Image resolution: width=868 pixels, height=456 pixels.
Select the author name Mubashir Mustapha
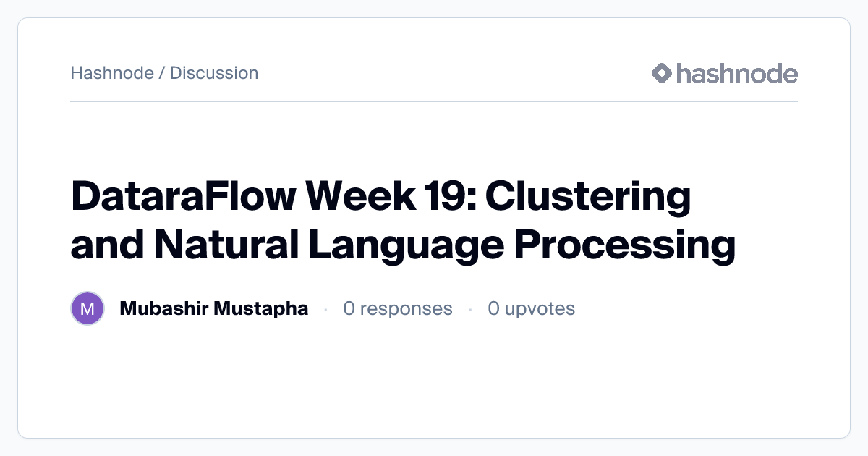[x=214, y=308]
